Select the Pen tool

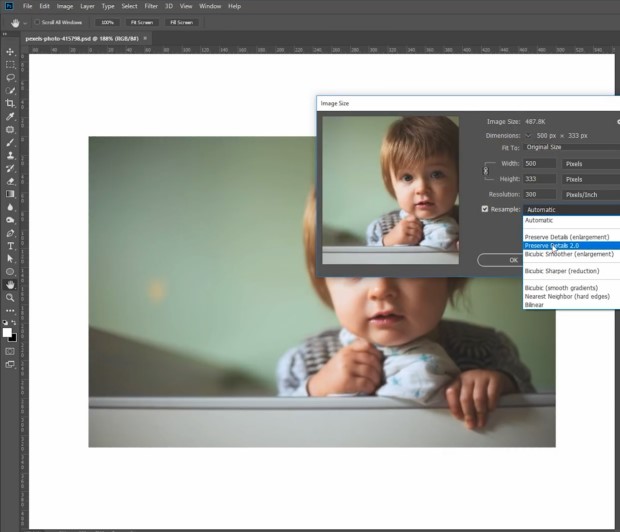click(x=10, y=233)
